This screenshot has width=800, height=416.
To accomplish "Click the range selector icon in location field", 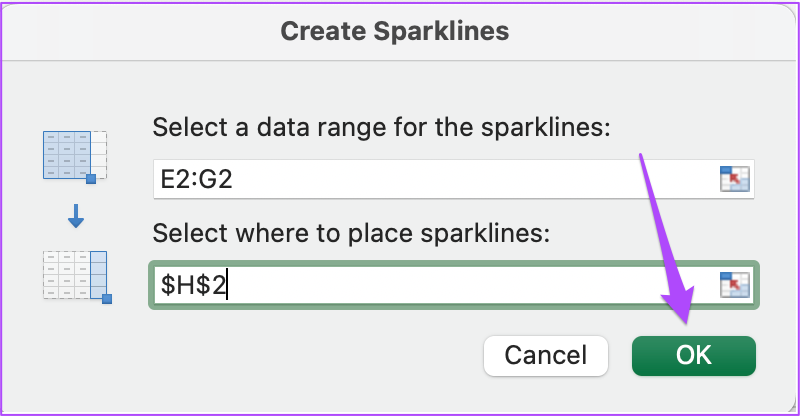I will (734, 284).
